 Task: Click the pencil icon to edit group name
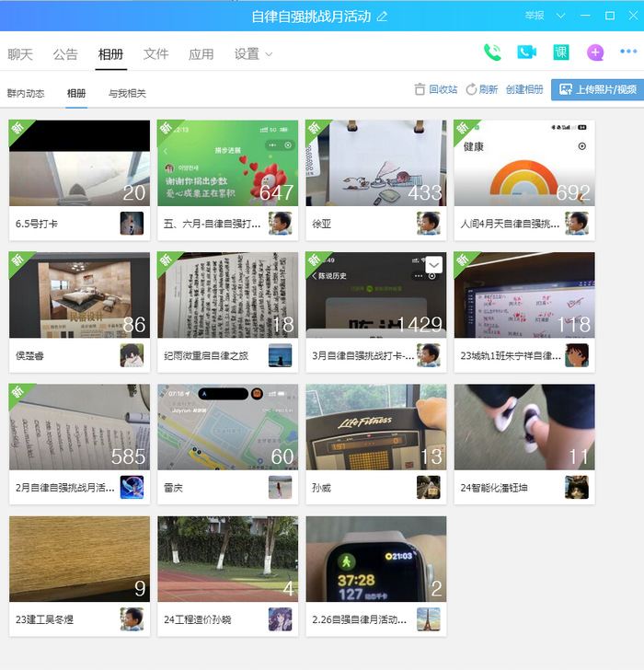pyautogui.click(x=383, y=17)
